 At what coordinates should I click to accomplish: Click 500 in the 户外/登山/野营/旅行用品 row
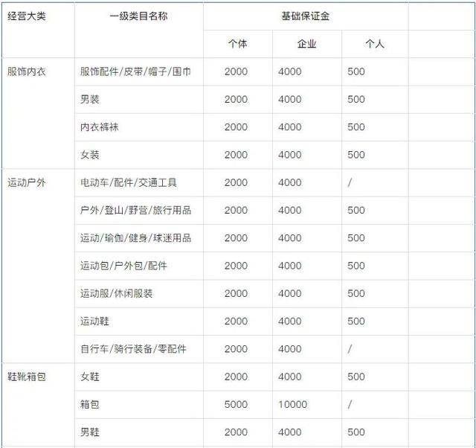(x=356, y=210)
